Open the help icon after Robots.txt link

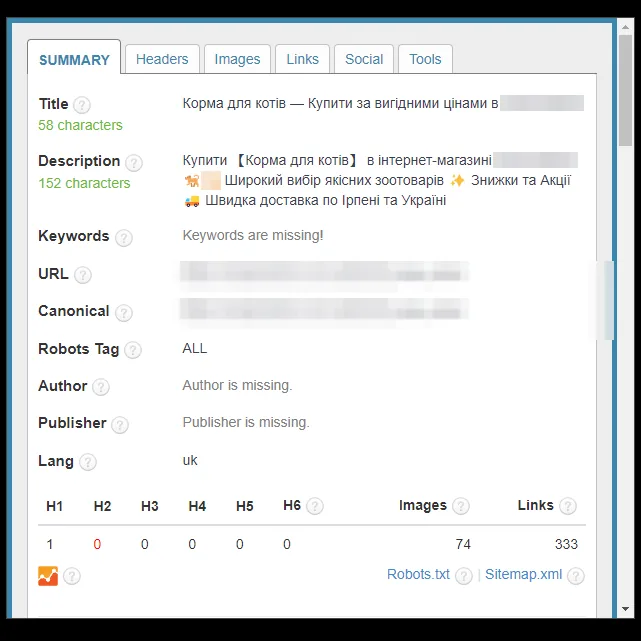pyautogui.click(x=464, y=576)
